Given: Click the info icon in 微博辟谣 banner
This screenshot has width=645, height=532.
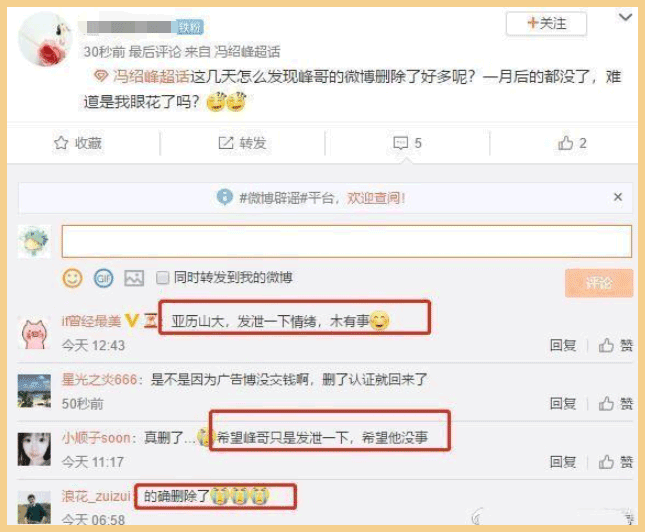Looking at the screenshot, I should pyautogui.click(x=225, y=197).
